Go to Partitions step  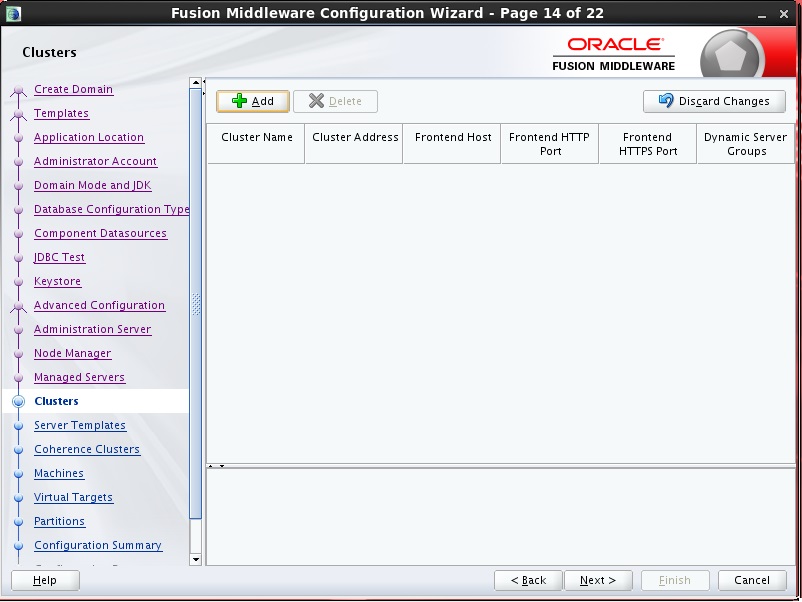pos(59,521)
